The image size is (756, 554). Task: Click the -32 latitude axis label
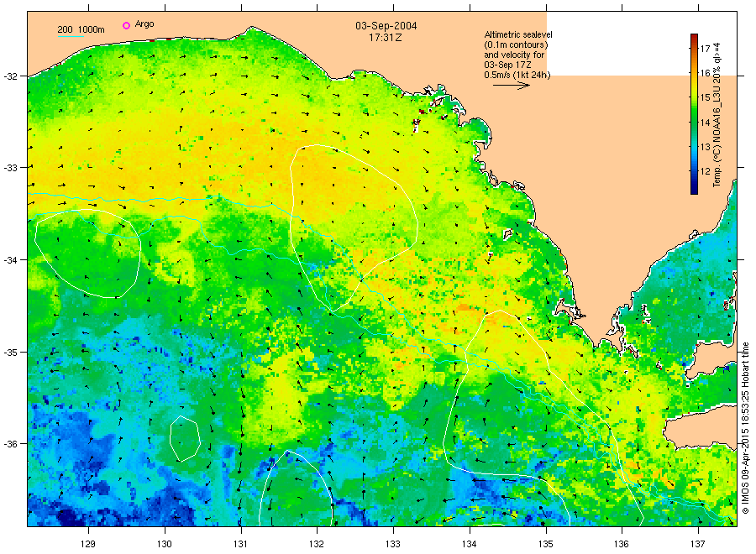pos(11,76)
